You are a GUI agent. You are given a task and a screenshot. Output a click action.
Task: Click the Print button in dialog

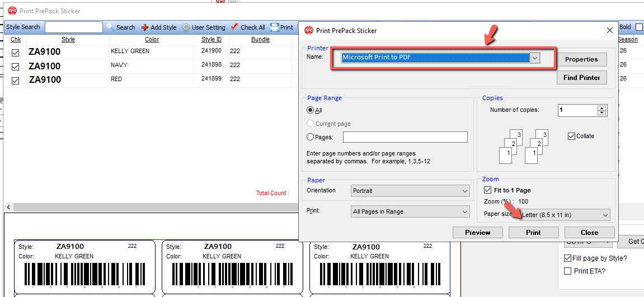[534, 233]
